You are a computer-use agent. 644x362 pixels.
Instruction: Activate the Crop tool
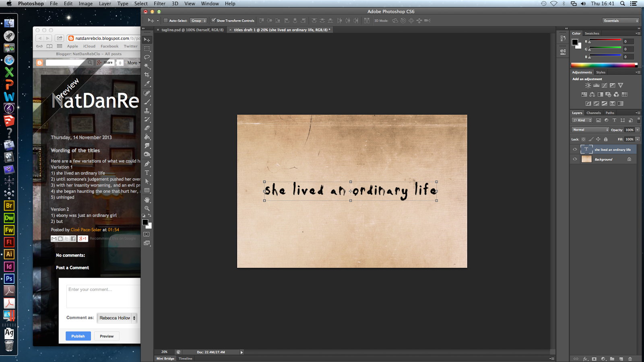(147, 74)
